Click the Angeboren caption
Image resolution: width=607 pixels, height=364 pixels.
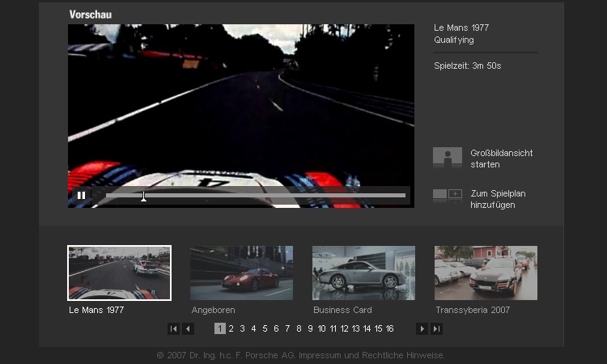[x=214, y=310]
